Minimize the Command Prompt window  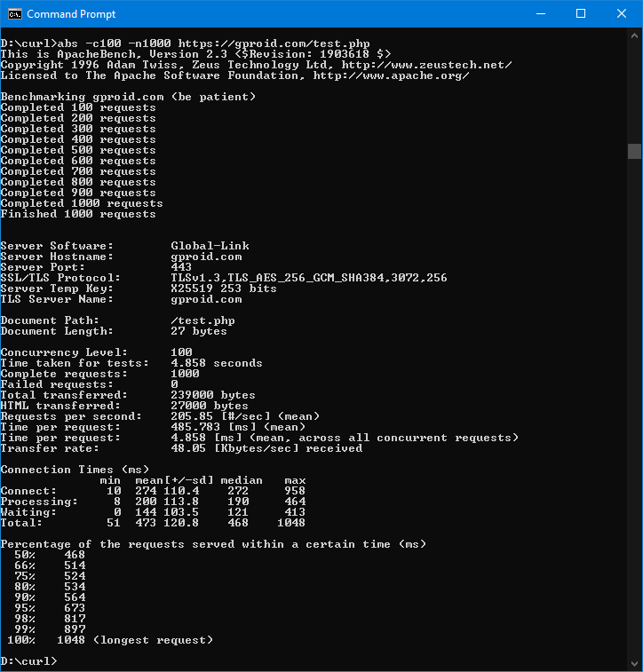(540, 13)
